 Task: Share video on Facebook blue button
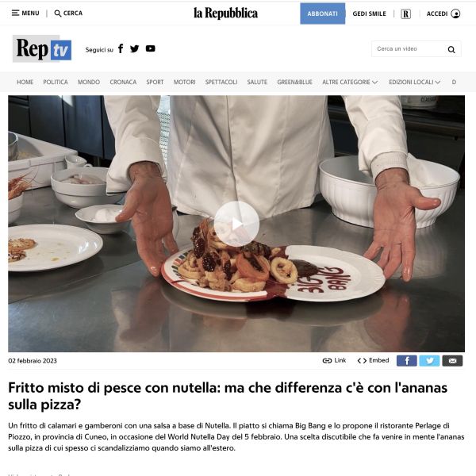407,361
